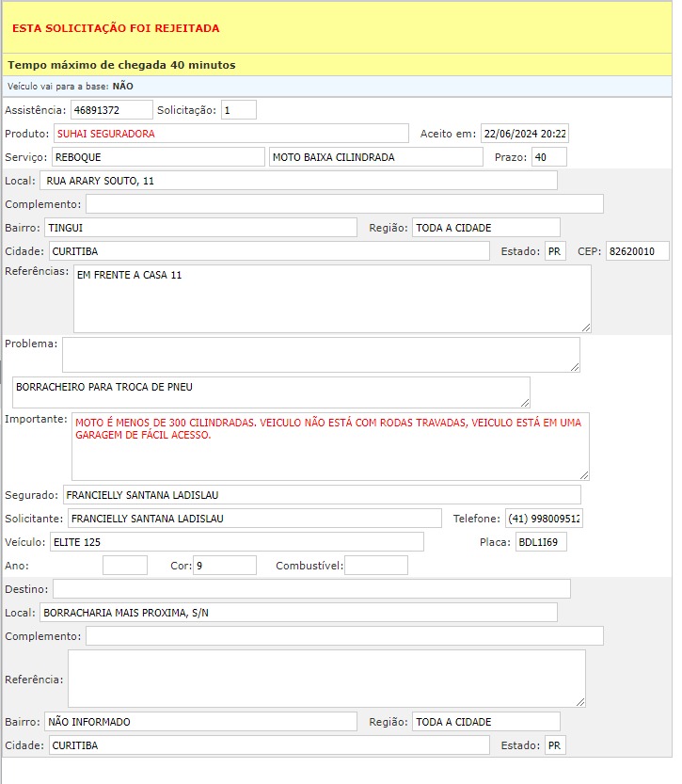The height and width of the screenshot is (784, 682).
Task: Click the Telefone field
Action: click(x=544, y=518)
